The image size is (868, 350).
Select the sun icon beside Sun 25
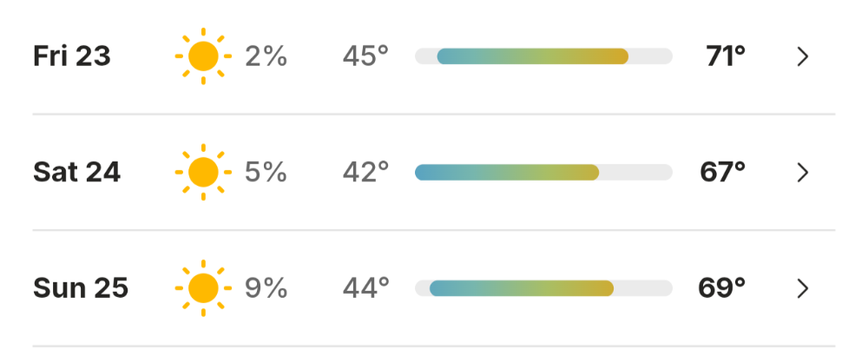pyautogui.click(x=203, y=288)
